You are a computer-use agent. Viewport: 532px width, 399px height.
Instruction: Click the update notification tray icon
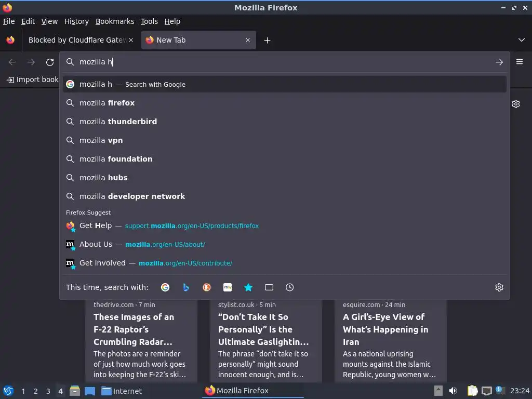coord(500,390)
